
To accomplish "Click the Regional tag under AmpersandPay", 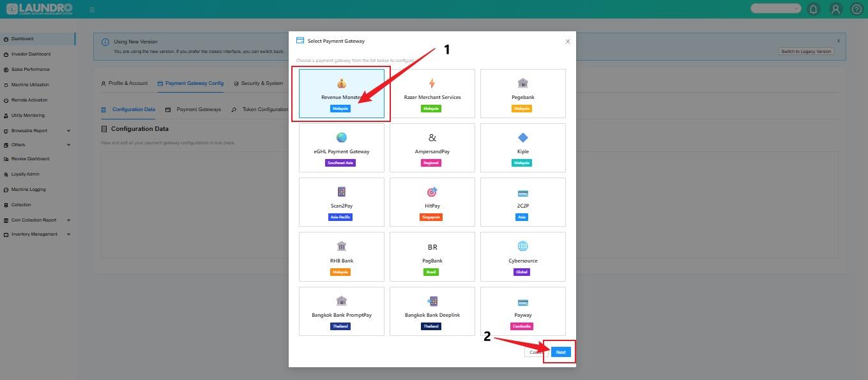I will tap(431, 163).
